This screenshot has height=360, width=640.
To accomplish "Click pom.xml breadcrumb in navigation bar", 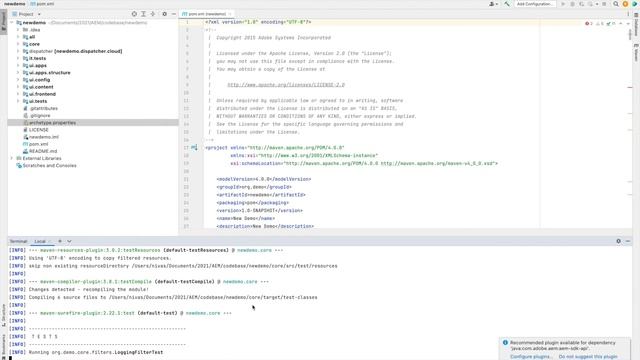I will 42,4.
